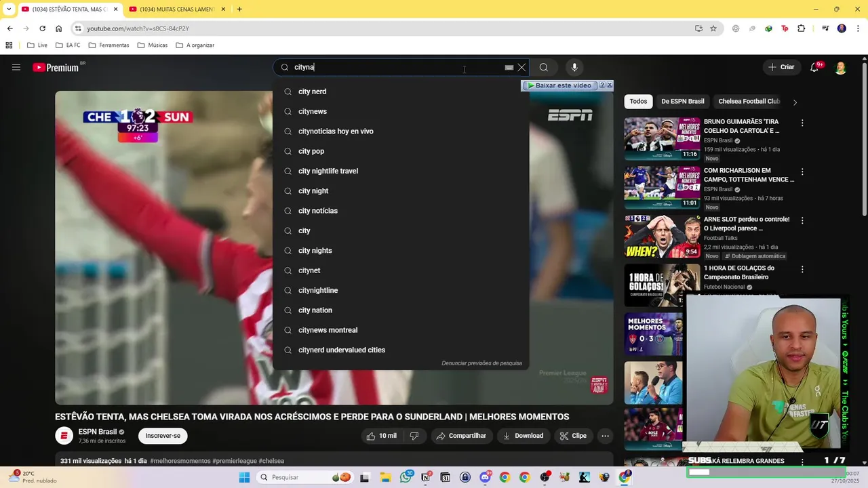
Task: Open the 'Músicas' bookmarks folder
Action: coord(152,45)
